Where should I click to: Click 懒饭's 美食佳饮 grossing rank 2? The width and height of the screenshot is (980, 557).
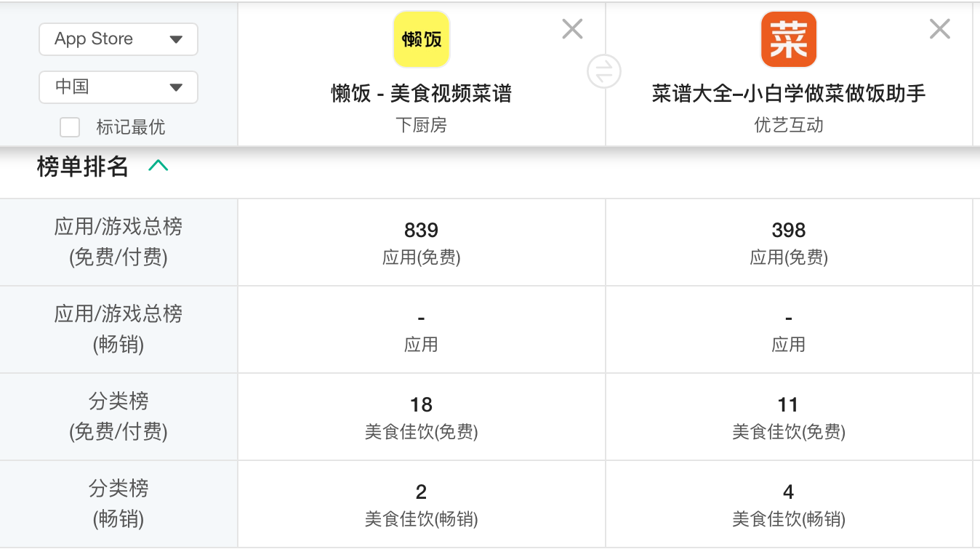421,492
